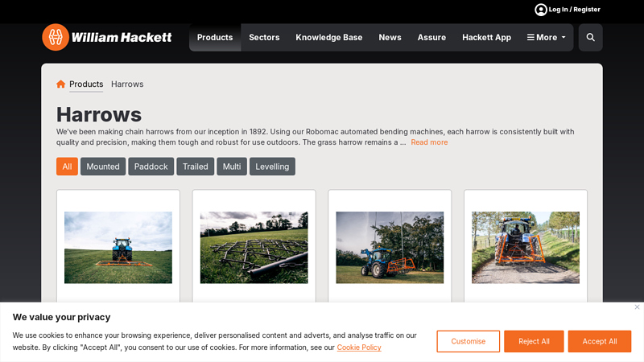Viewport: 644px width, 362px height.
Task: Open the Products menu item
Action: [215, 37]
